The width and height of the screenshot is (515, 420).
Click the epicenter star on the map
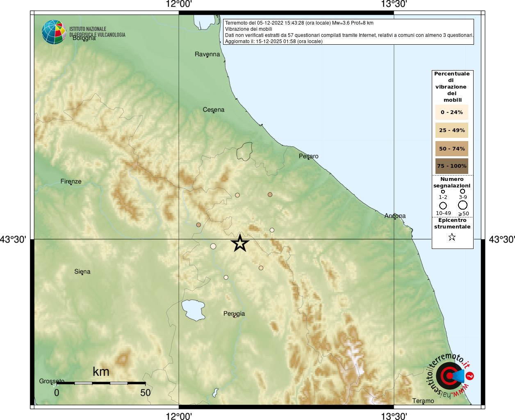(x=240, y=243)
